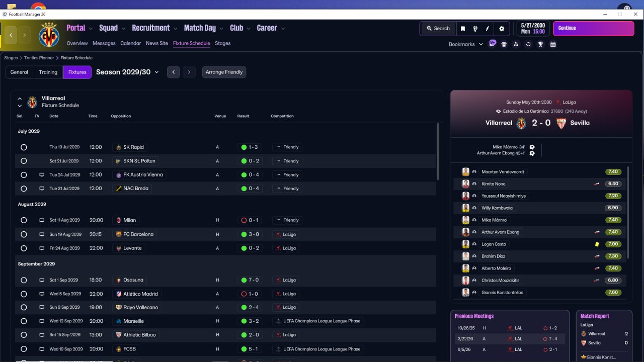This screenshot has width=644, height=362.
Task: Select the Rayo Vallecano fixture radio button
Action: pyautogui.click(x=24, y=307)
